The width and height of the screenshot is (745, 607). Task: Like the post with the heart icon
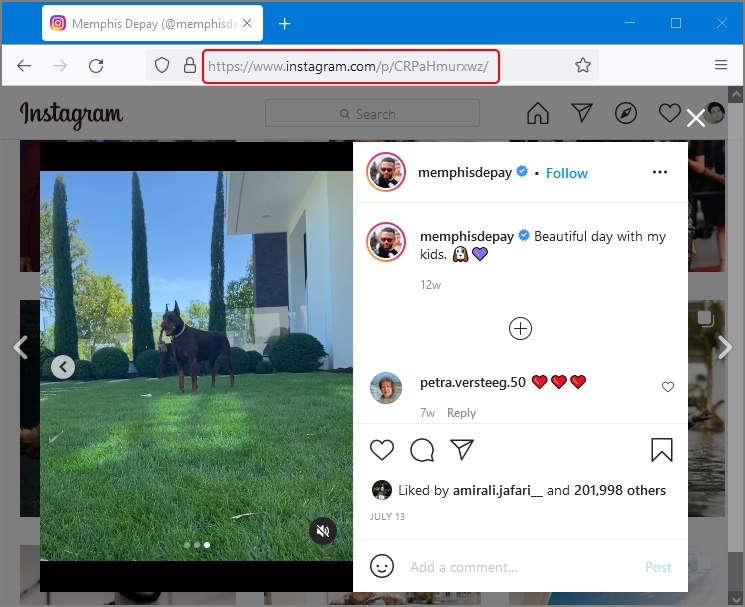382,450
